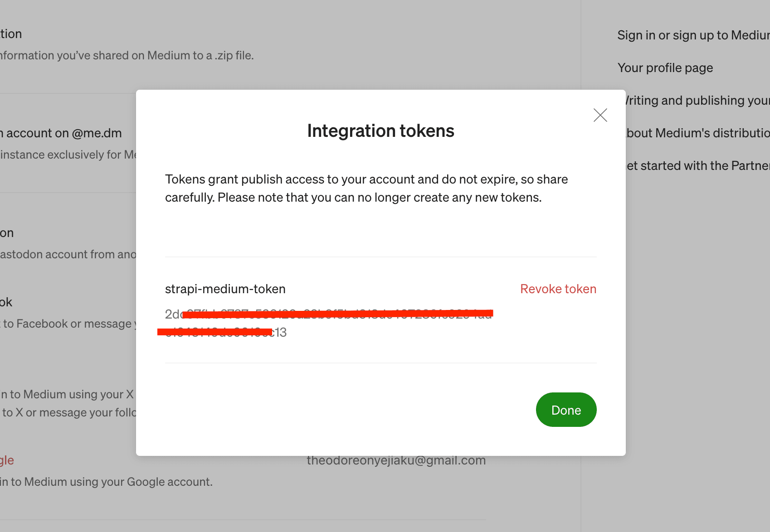This screenshot has width=770, height=532.
Task: Select the Mastodon account from another row
Action: (x=68, y=254)
